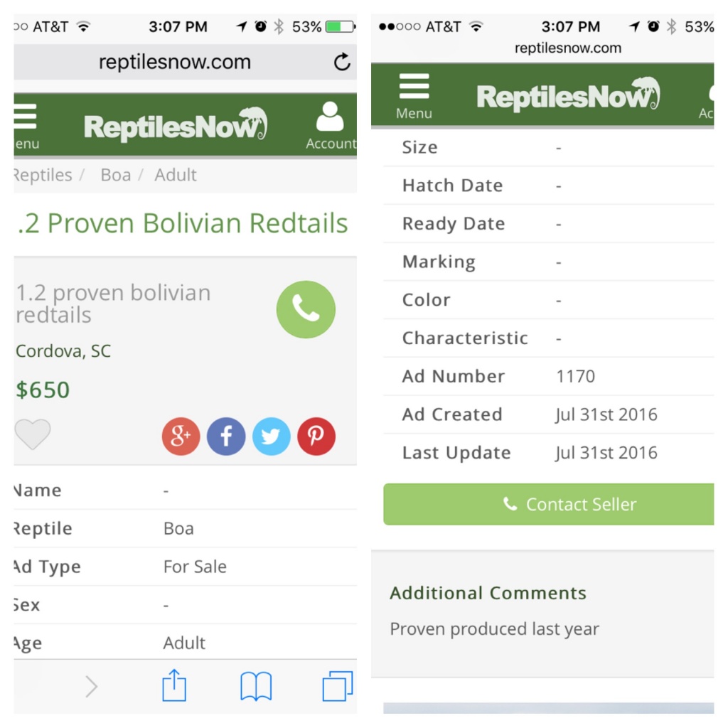Open Safari bookmarks book icon
Viewport: 728px width, 728px height.
pyautogui.click(x=256, y=686)
